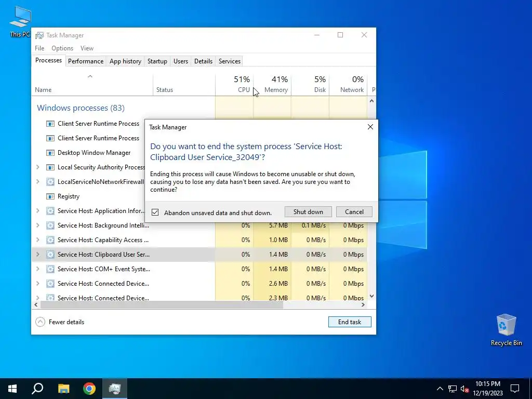Switch to the App history tab
The image size is (532, 399).
tap(125, 61)
